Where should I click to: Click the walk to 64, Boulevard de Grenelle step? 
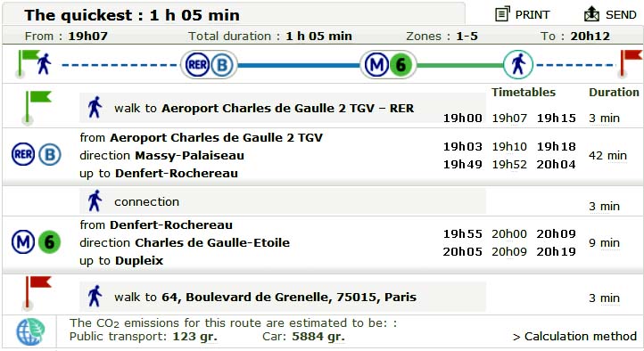tap(283, 297)
